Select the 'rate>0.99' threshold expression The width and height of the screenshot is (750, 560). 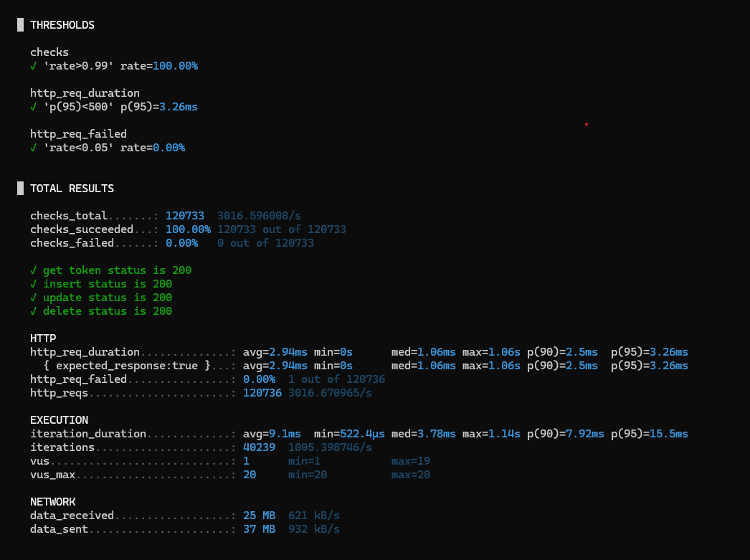[78, 66]
